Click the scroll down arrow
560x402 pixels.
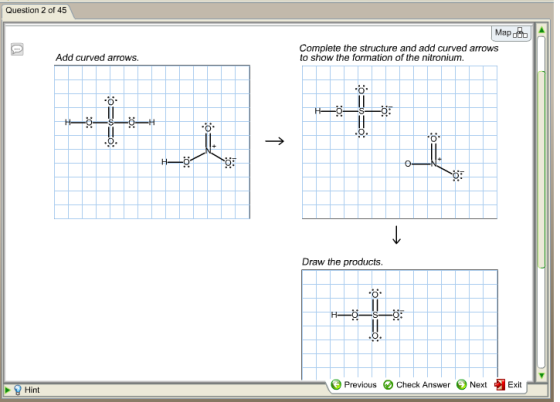(x=541, y=375)
